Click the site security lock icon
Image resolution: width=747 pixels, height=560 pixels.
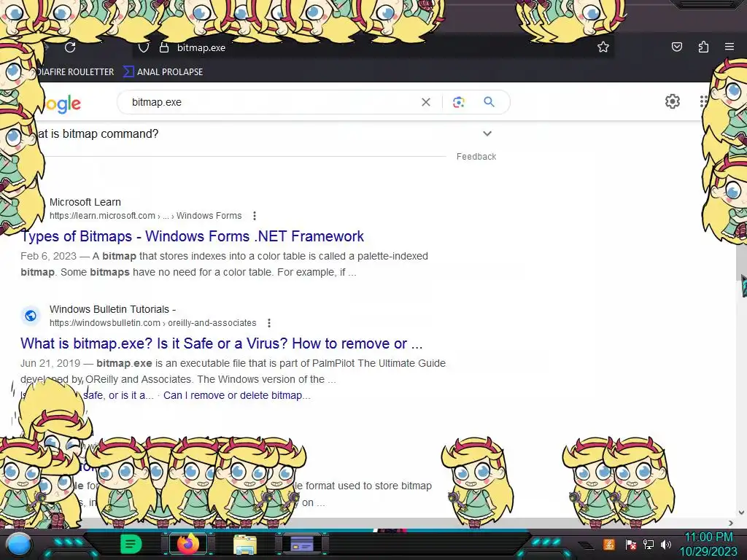coord(164,47)
